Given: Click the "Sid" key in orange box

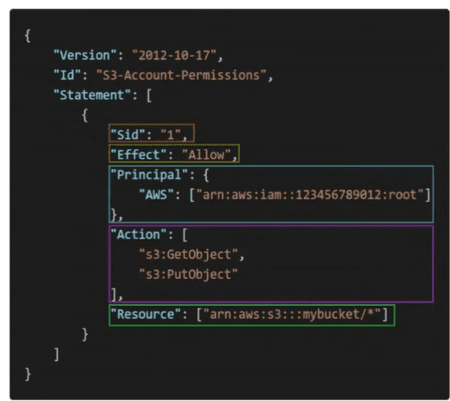Looking at the screenshot, I should coord(128,135).
